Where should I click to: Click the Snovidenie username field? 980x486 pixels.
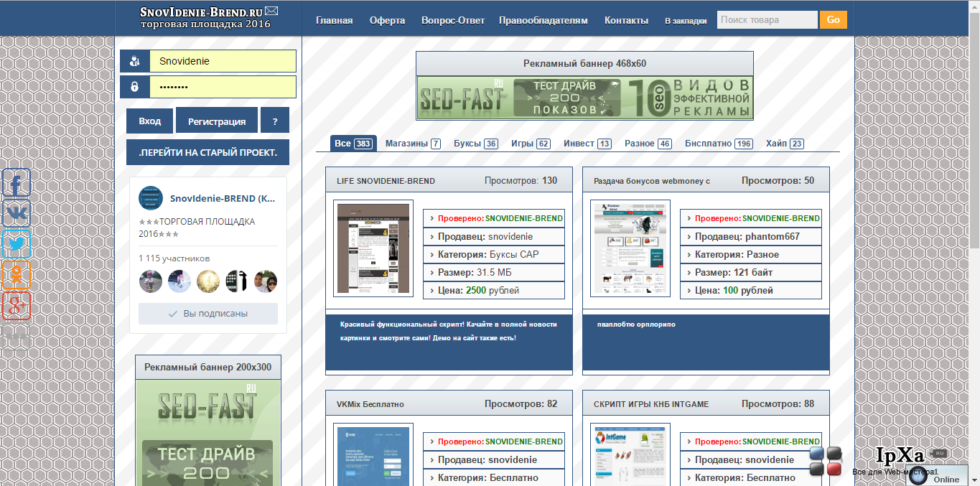point(223,62)
